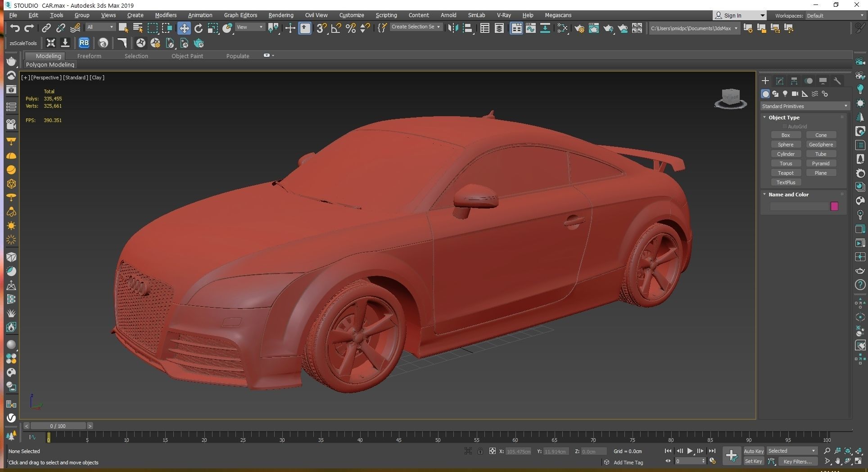Screen dimensions: 868x472
Task: Click the Torus primitive button
Action: [786, 163]
